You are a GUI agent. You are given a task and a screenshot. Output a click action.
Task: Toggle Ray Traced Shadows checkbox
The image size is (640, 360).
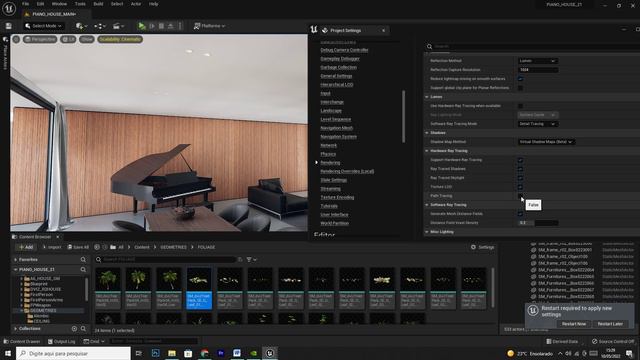coord(520,169)
